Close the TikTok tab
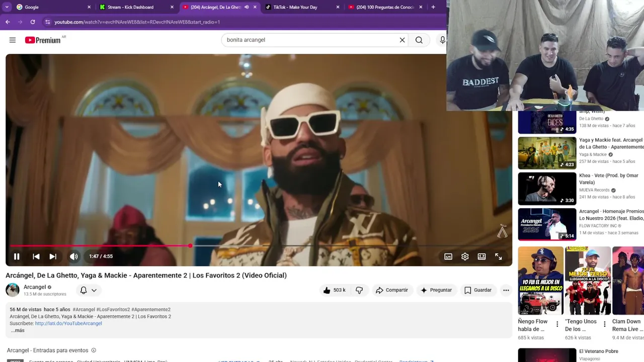This screenshot has width=644, height=362. coord(338,7)
